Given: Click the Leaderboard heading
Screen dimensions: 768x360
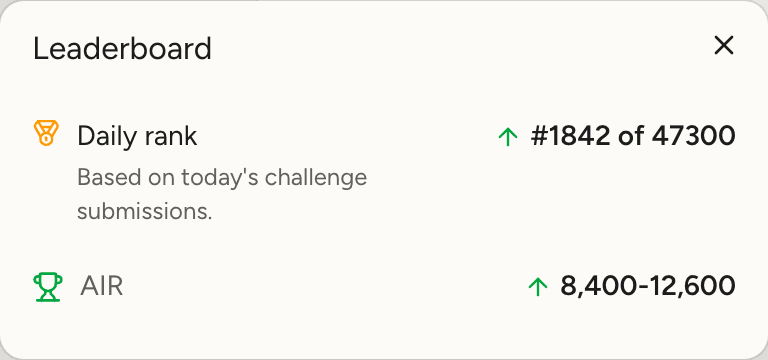Looking at the screenshot, I should click(122, 48).
